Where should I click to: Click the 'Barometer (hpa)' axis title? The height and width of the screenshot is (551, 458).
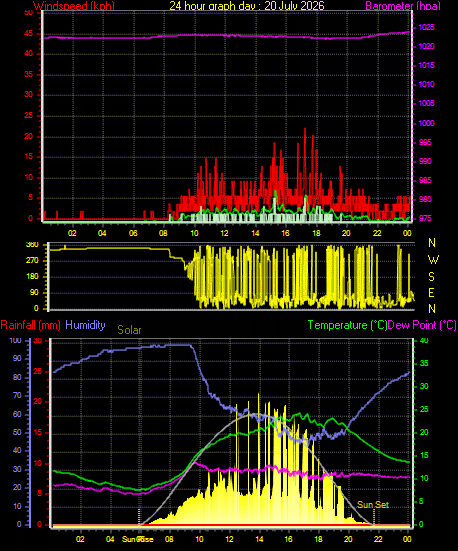click(x=403, y=6)
